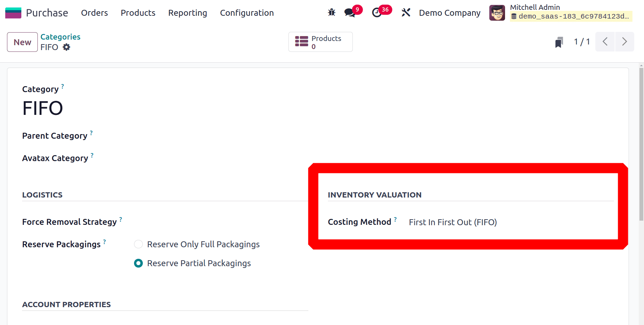Switch company via Demo Company
Image resolution: width=644 pixels, height=325 pixels.
click(450, 13)
